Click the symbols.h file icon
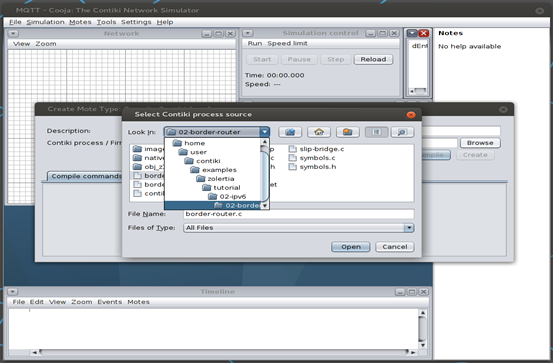Screen dimensions: 553x363 (x=292, y=167)
